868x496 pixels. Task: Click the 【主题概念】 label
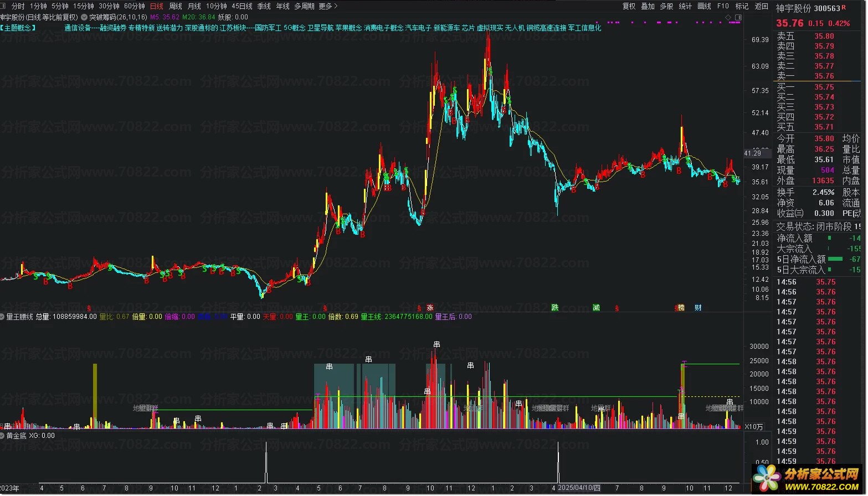(18, 28)
